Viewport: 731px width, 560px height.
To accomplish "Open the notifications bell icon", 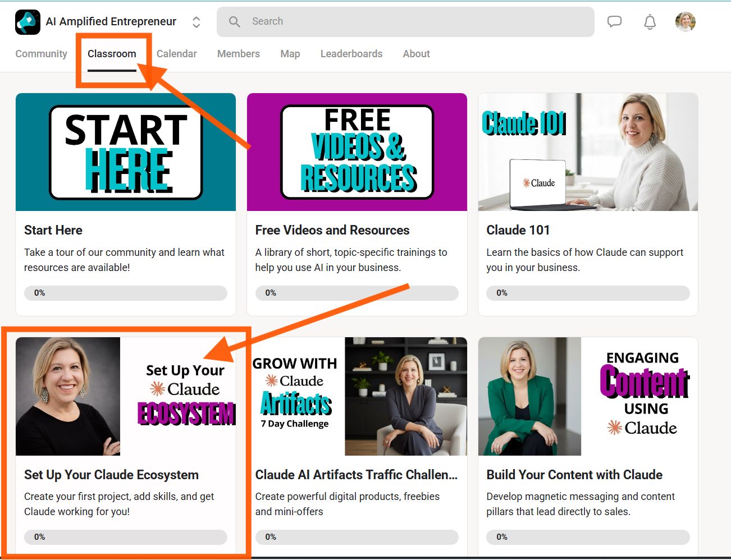I will (x=650, y=22).
